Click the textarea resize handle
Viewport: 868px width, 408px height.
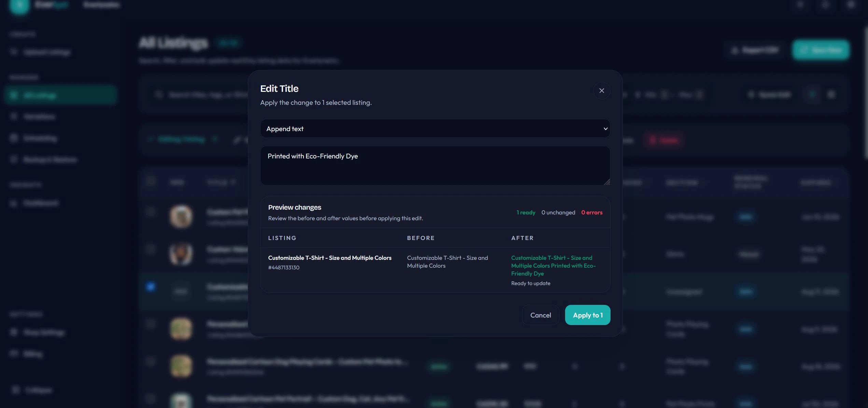click(607, 182)
